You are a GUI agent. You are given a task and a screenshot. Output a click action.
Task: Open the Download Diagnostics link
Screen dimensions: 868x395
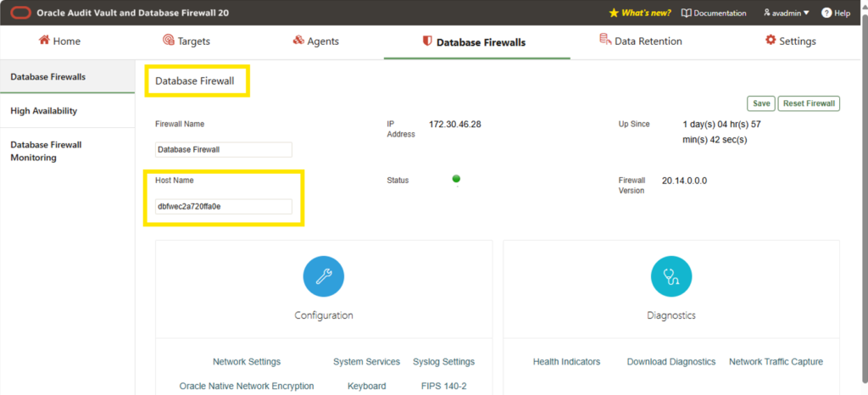pos(671,362)
